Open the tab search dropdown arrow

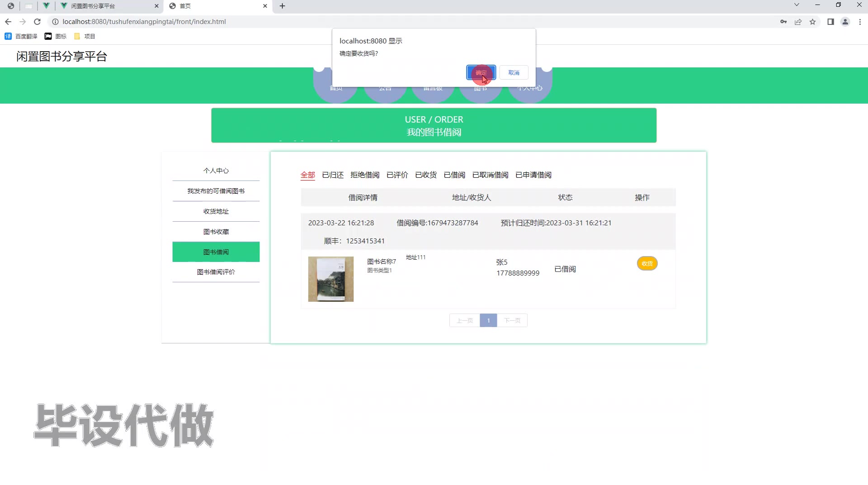797,5
